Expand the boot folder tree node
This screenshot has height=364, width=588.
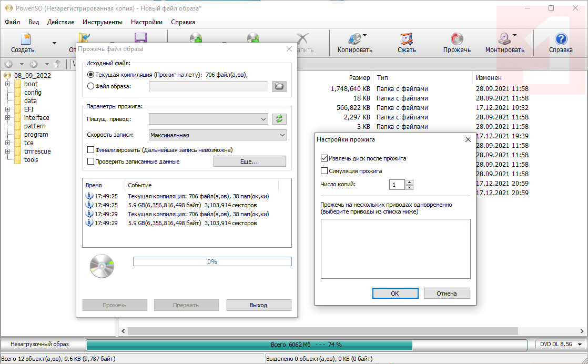[x=7, y=84]
